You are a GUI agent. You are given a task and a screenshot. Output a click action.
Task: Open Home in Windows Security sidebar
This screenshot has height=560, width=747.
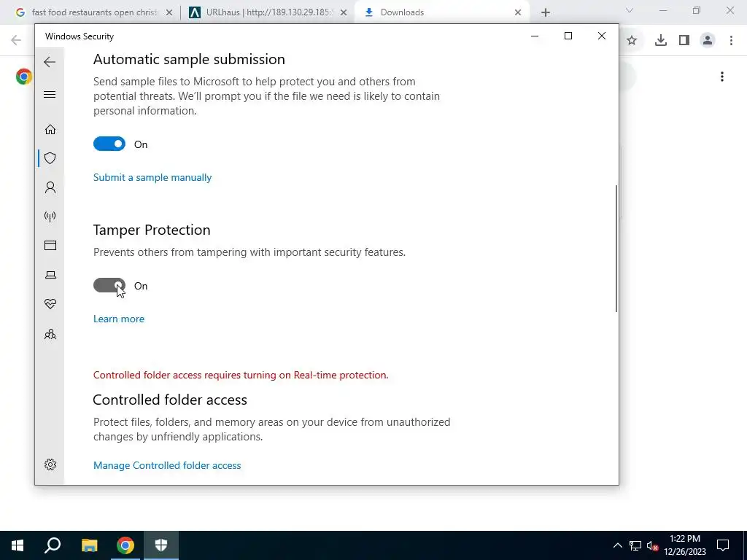(x=50, y=130)
